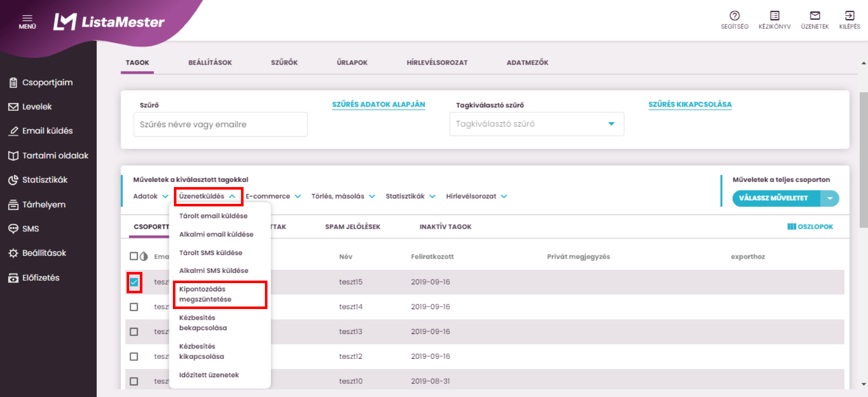This screenshot has height=397, width=868.
Task: Collapse the Üzenetküldés dropdown
Action: click(207, 196)
